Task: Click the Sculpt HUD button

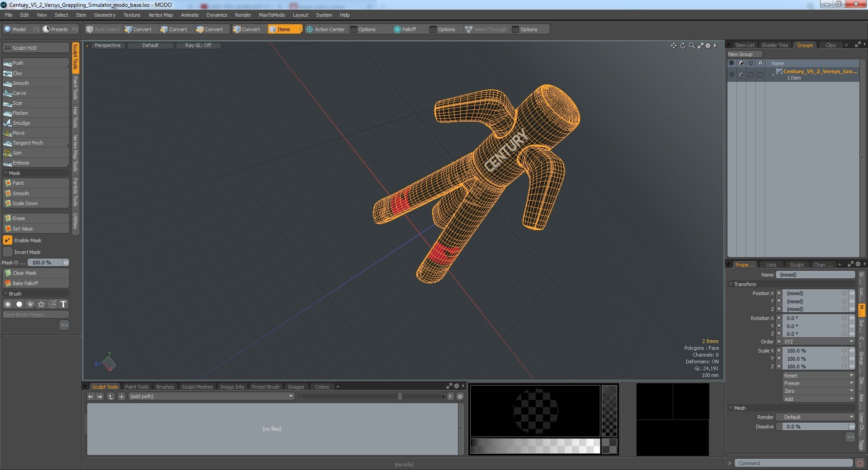Action: (x=36, y=48)
